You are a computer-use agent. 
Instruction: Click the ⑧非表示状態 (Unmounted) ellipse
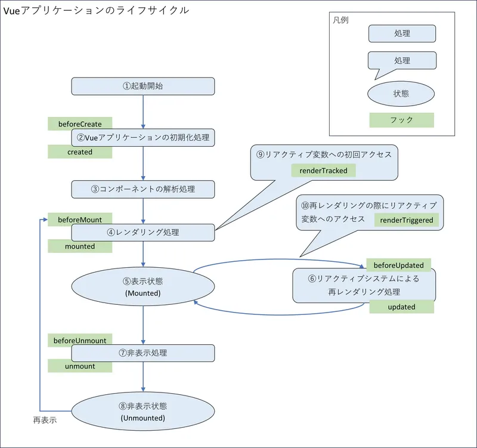coord(143,412)
